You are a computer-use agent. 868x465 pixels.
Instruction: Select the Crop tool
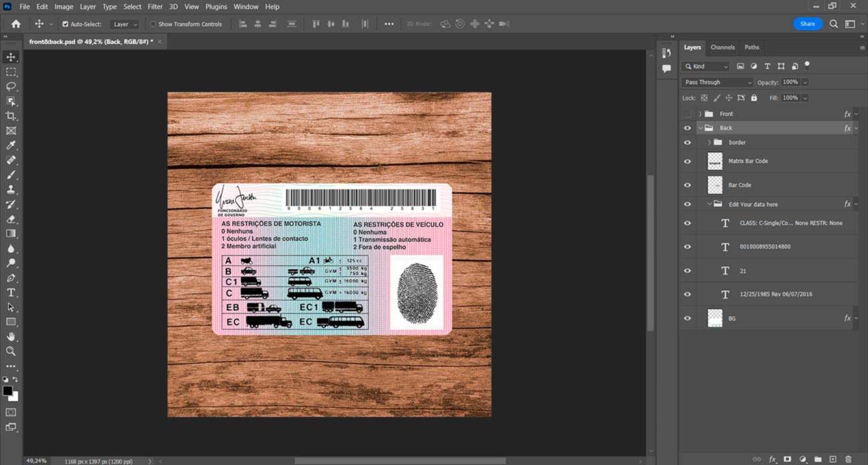click(11, 116)
